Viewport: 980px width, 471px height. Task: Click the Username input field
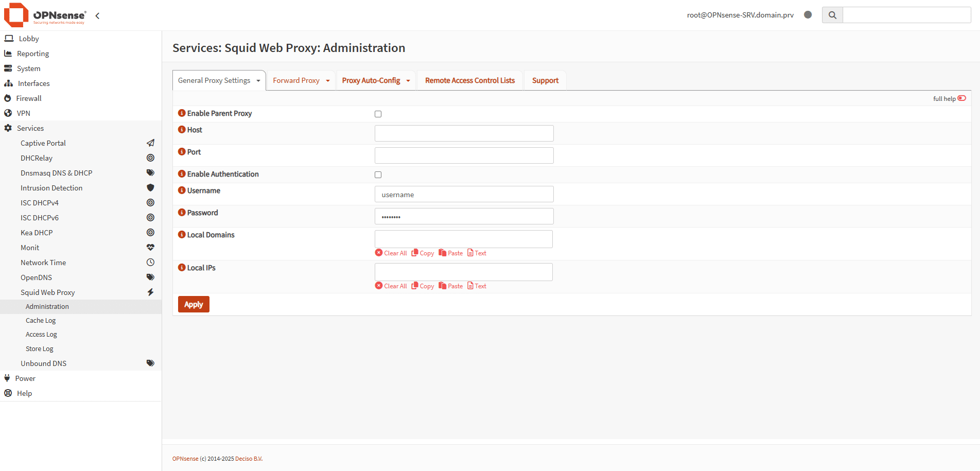464,194
